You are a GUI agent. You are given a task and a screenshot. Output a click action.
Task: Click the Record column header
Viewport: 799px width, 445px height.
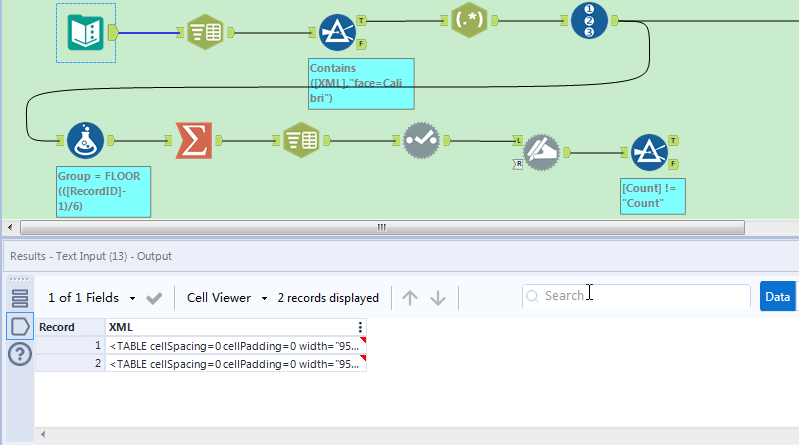[70, 327]
